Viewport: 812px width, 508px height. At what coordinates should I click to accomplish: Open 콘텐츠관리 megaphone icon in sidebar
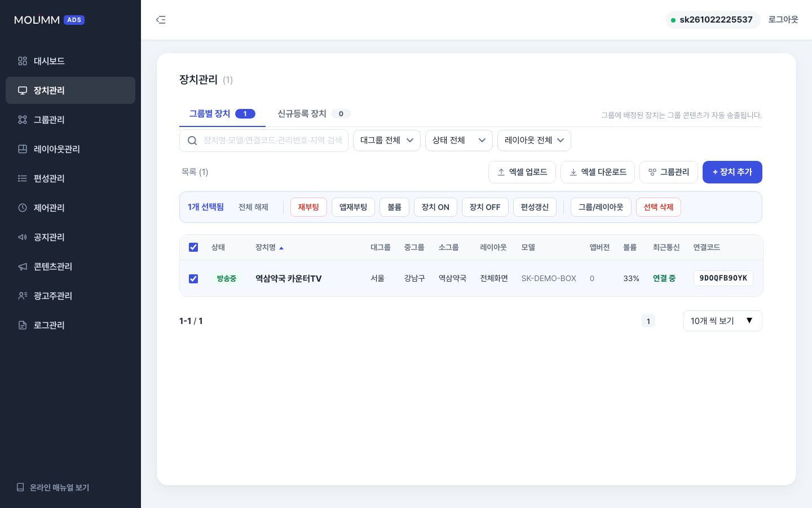click(x=23, y=266)
